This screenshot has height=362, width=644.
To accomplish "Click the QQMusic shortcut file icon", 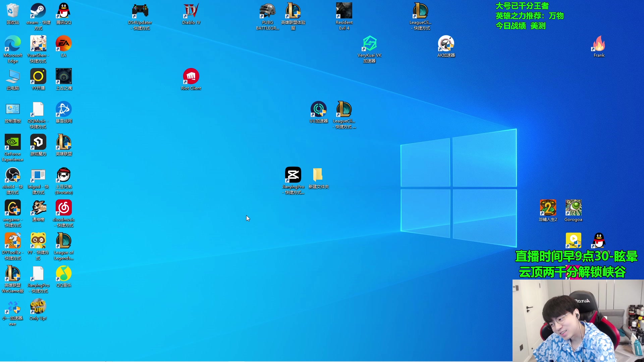I will [x=38, y=115].
